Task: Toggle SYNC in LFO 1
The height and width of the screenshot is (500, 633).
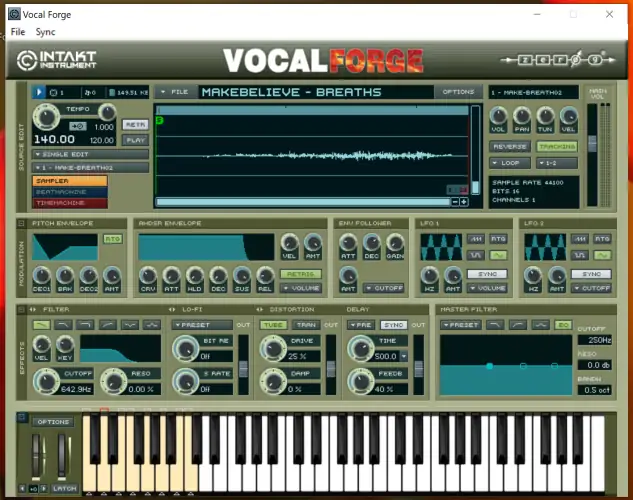Action: coord(487,274)
